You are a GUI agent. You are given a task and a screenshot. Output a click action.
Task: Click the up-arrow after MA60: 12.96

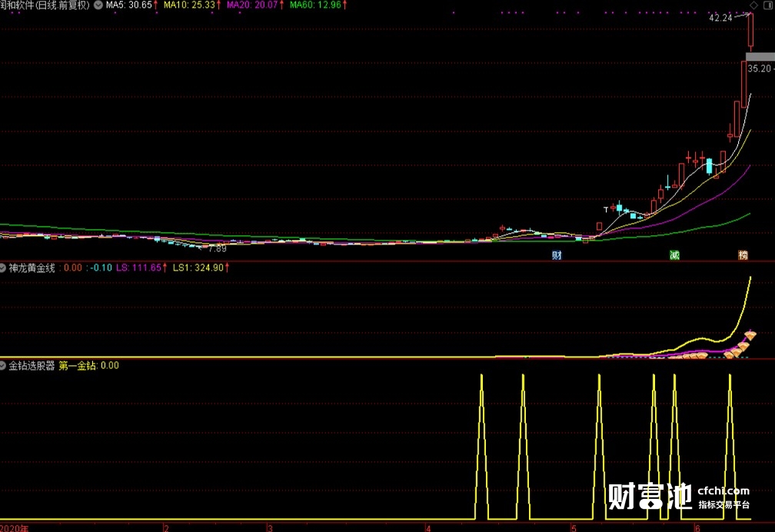pos(344,5)
